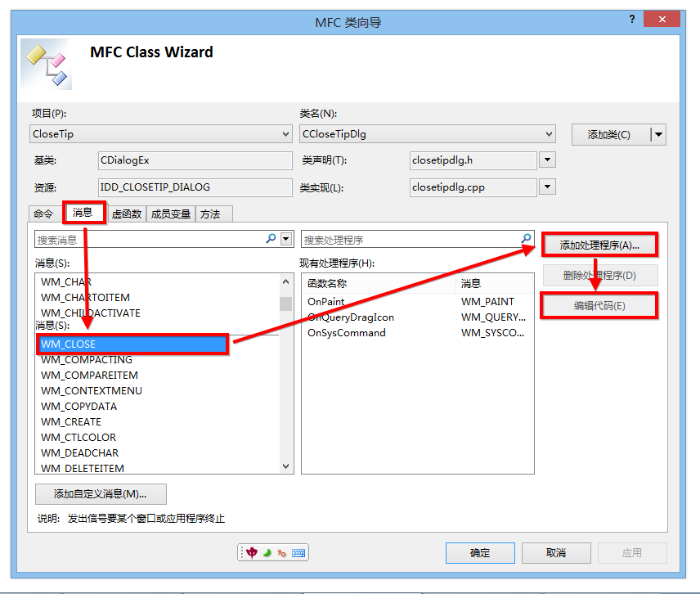Viewport: 700px width, 594px height.
Task: Open the IME soft keyboard icon
Action: point(298,553)
